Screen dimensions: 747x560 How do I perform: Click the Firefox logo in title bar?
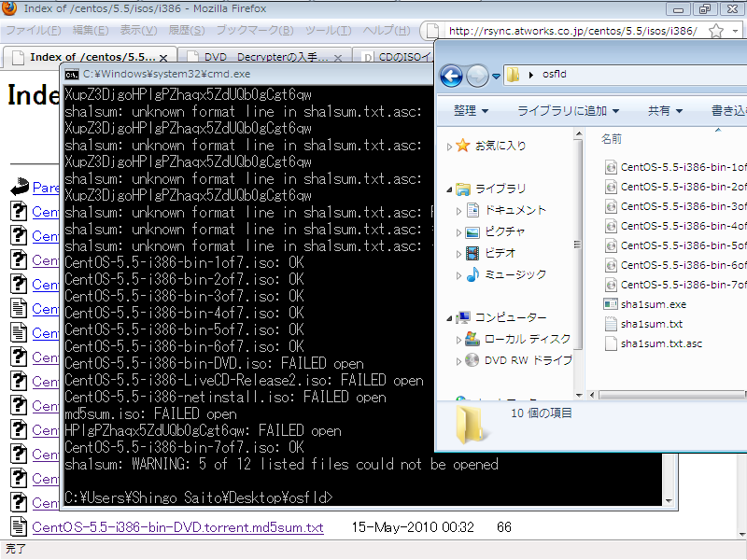pos(9,8)
